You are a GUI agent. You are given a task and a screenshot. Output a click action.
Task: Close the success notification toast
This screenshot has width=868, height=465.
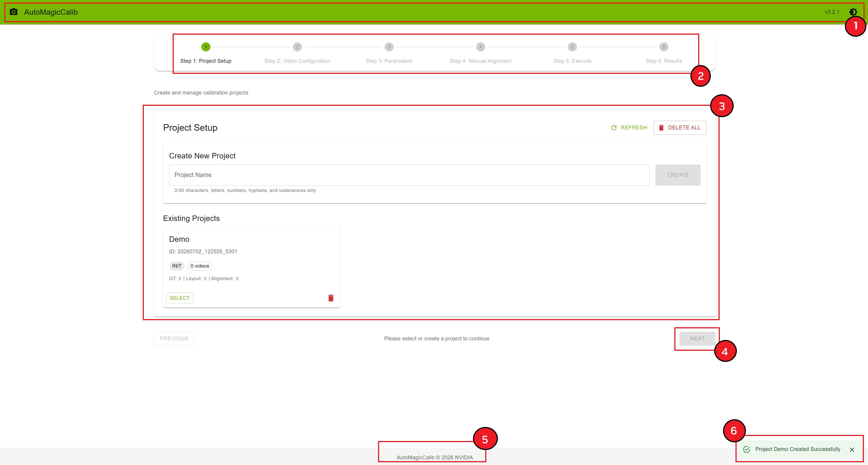(x=852, y=450)
